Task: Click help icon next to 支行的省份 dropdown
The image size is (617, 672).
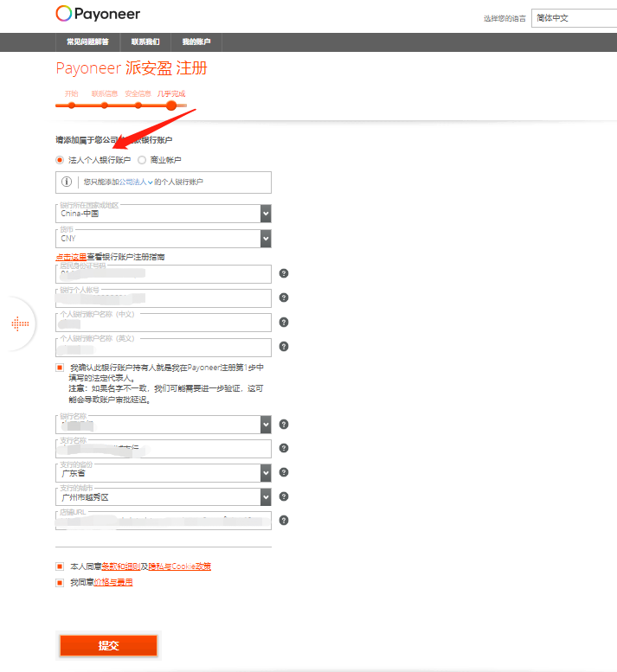Action: coord(284,472)
